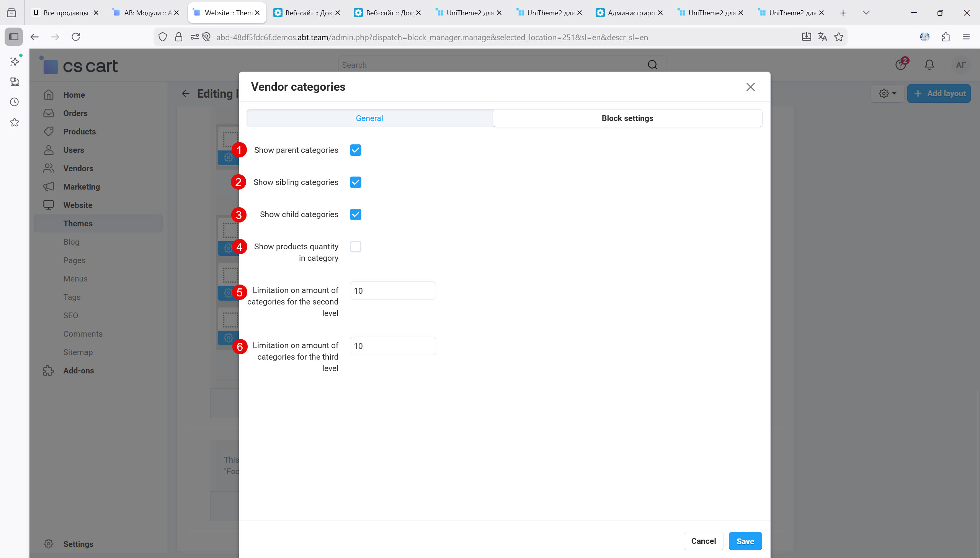Image resolution: width=980 pixels, height=558 pixels.
Task: Select the Themes menu entry
Action: [x=78, y=223]
